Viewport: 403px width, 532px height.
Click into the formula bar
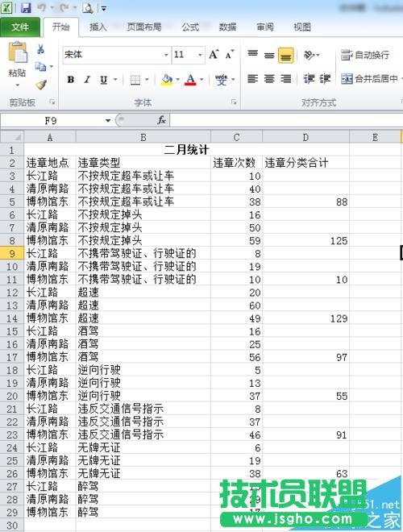(x=286, y=120)
